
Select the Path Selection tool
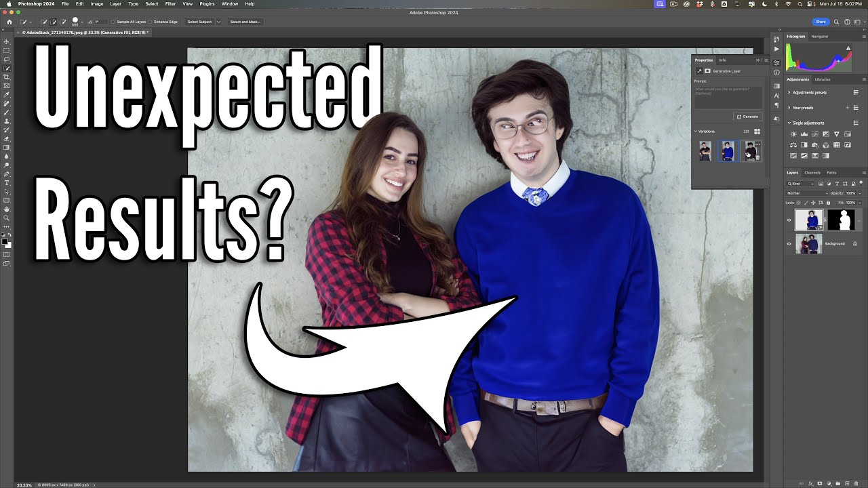pos(7,192)
